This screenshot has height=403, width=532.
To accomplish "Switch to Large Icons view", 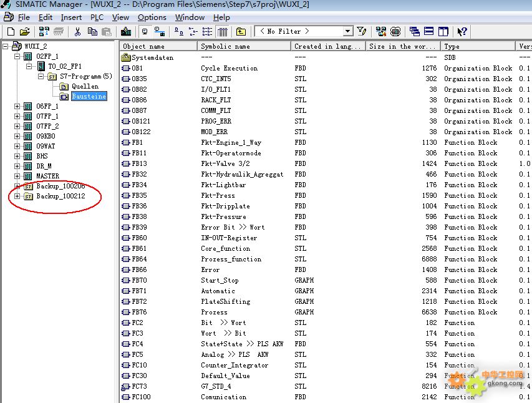I will click(x=179, y=32).
